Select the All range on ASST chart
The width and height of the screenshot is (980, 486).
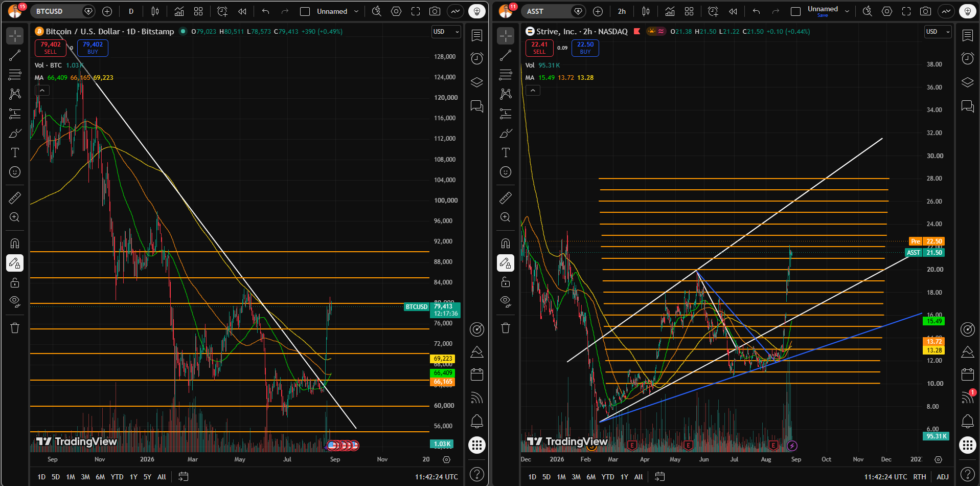(639, 477)
